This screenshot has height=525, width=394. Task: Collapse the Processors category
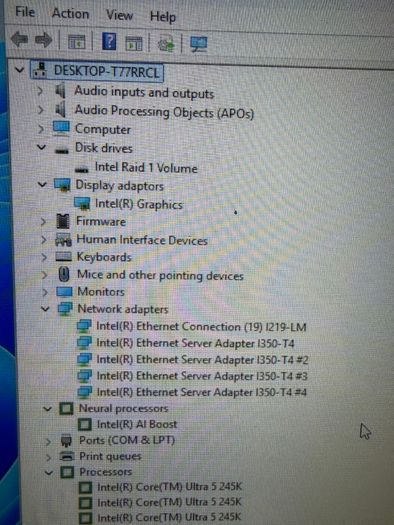point(49,473)
